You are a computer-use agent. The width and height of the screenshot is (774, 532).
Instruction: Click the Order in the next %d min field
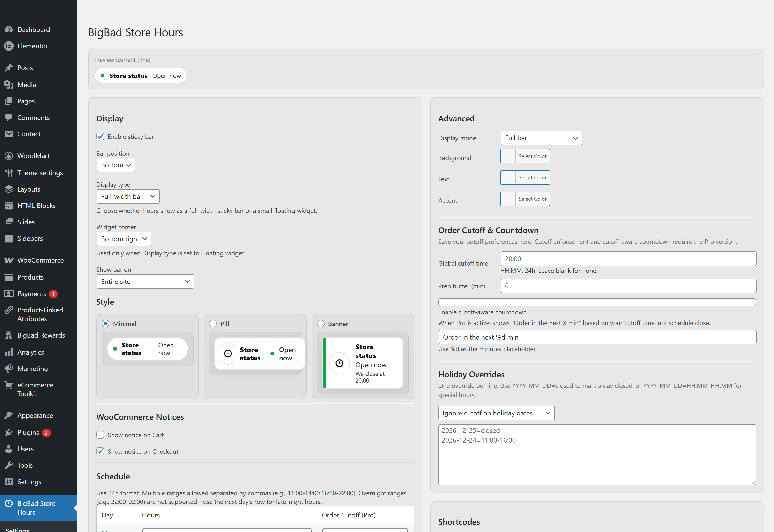click(597, 337)
